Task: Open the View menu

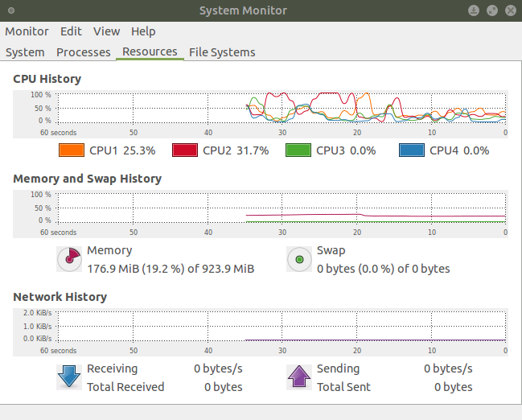Action: pyautogui.click(x=106, y=31)
